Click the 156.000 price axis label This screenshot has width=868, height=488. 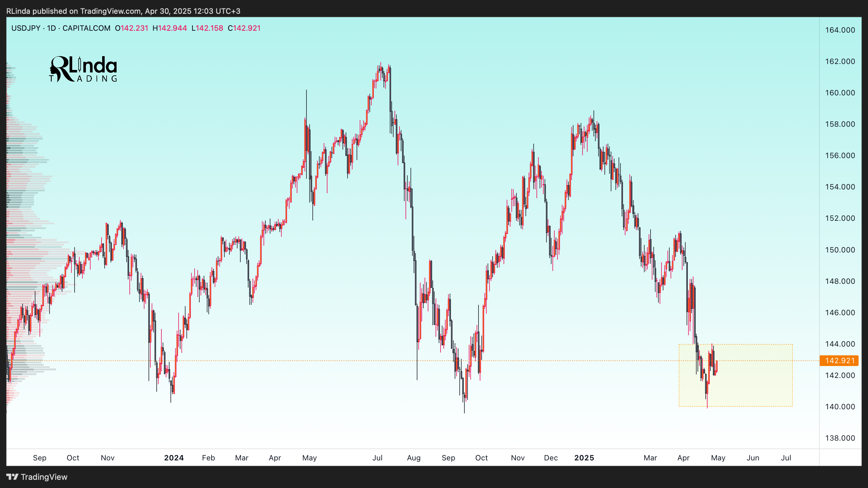tap(840, 156)
